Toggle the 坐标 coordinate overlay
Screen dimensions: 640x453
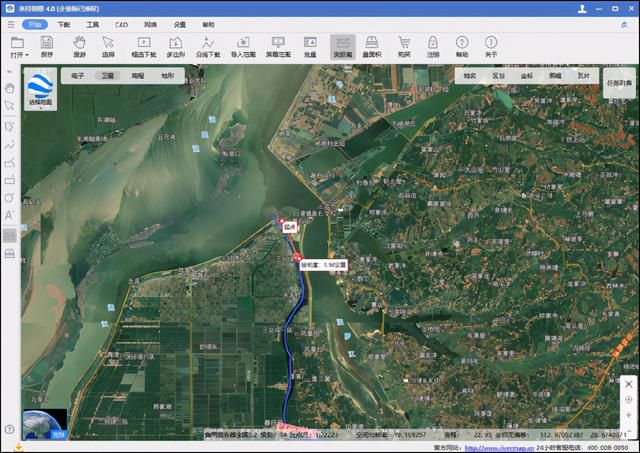527,76
